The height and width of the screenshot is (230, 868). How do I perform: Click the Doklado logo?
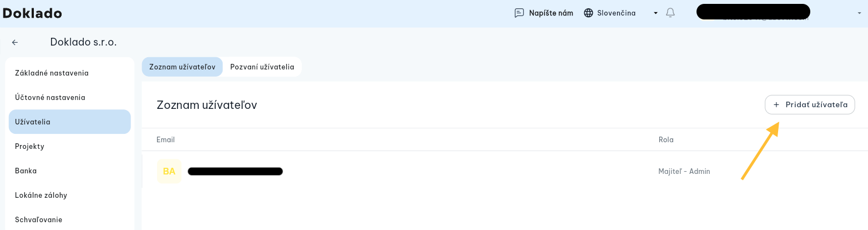[32, 13]
